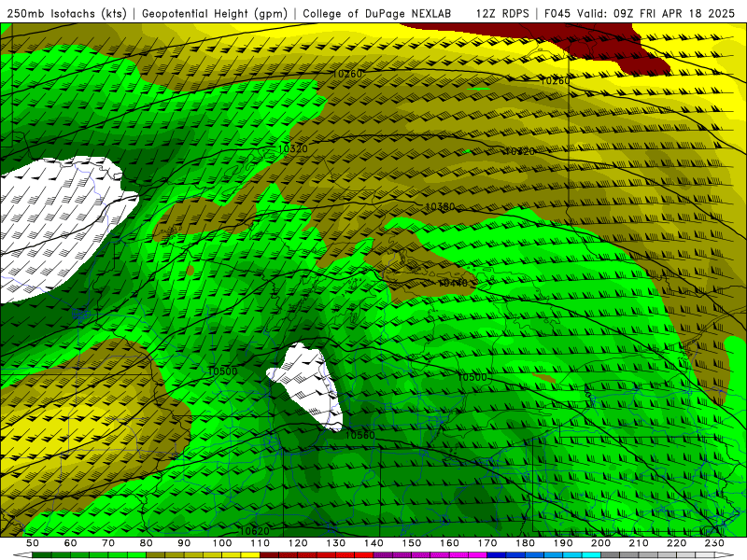Click the bright yellow swatch just before 110
747x560 pixels.
[250, 555]
